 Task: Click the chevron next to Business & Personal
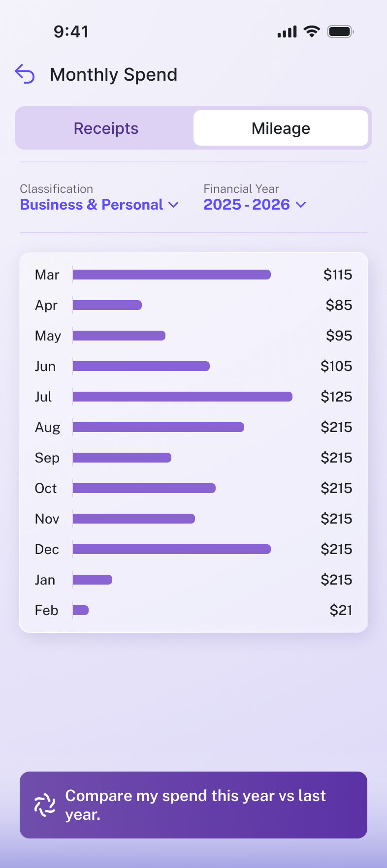[x=173, y=205]
